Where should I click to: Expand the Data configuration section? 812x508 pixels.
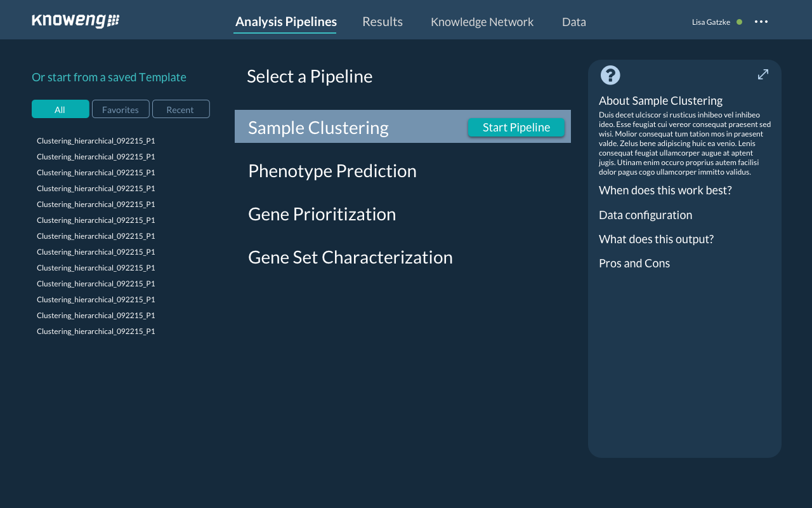coord(645,215)
